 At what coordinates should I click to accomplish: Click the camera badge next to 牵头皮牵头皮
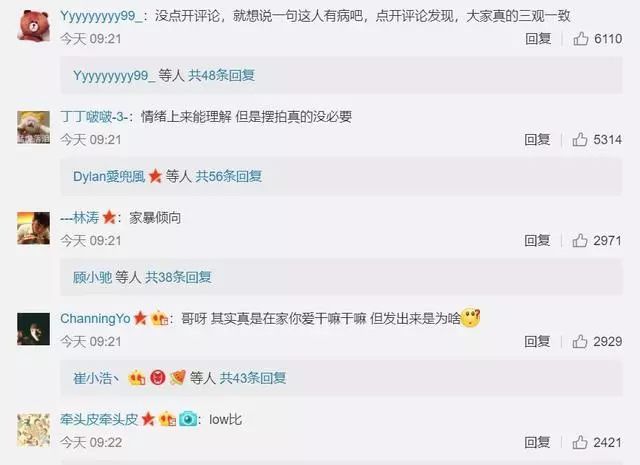coord(188,419)
